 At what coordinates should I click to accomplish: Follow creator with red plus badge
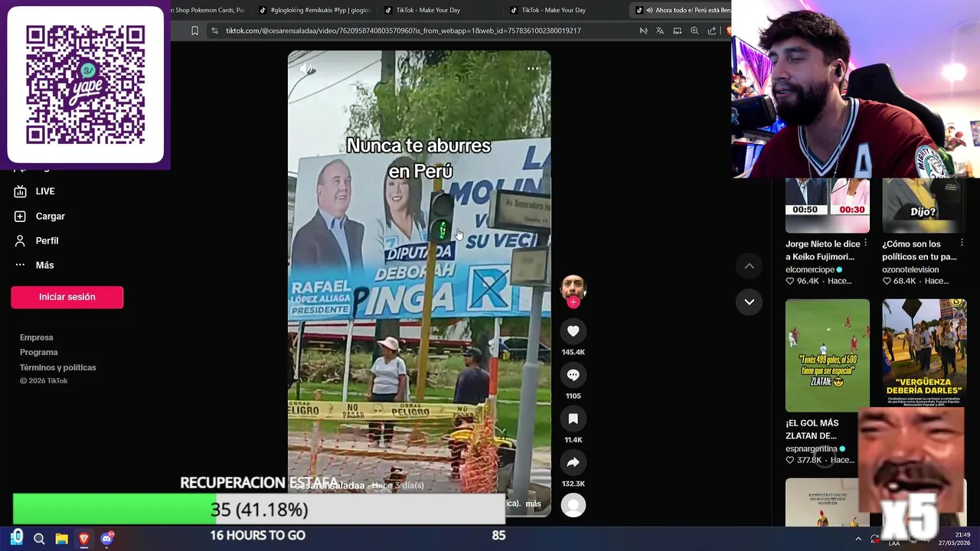pyautogui.click(x=573, y=302)
